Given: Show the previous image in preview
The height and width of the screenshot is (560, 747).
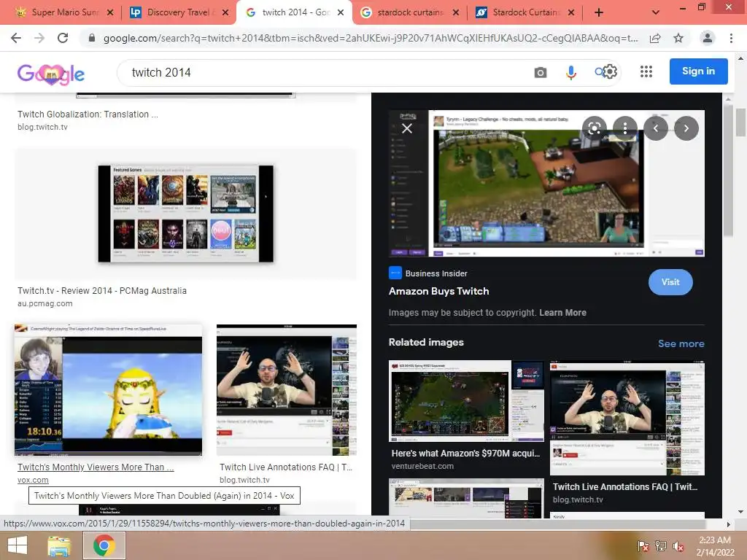Looking at the screenshot, I should click(656, 128).
